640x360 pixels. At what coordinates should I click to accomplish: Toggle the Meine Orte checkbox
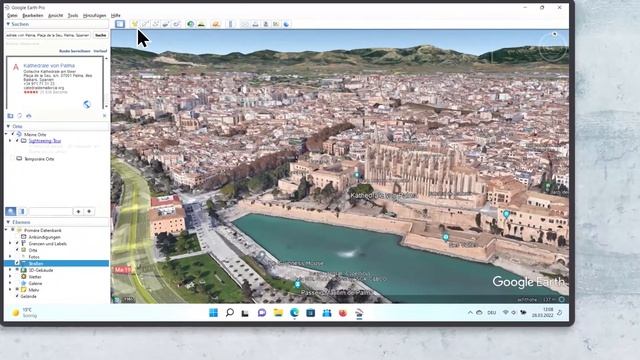13,134
